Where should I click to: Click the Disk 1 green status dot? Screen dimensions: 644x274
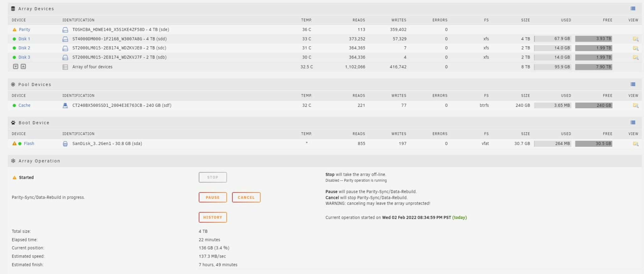[x=14, y=39]
